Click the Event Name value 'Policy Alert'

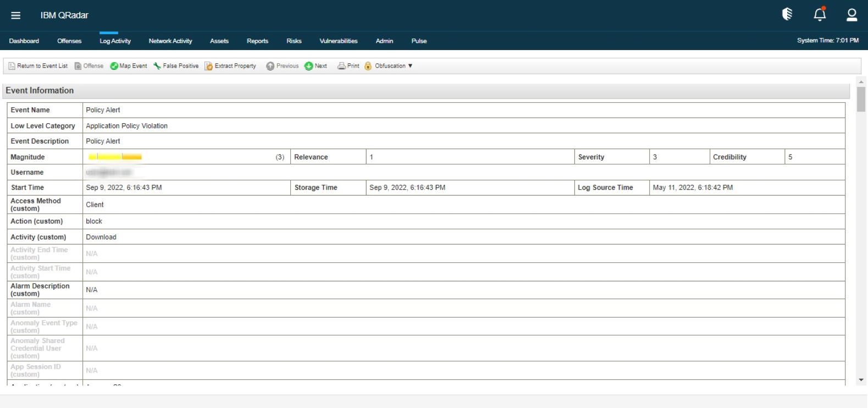(x=103, y=110)
